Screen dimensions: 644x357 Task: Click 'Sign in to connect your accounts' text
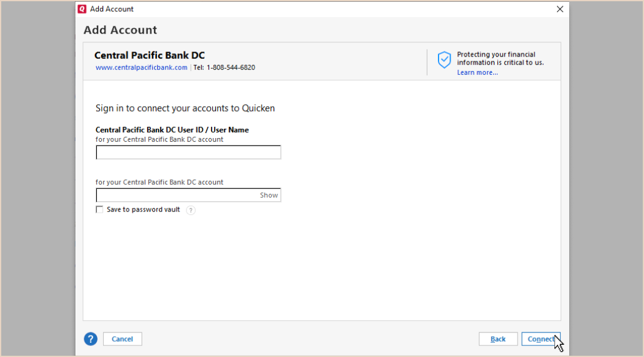pyautogui.click(x=185, y=108)
